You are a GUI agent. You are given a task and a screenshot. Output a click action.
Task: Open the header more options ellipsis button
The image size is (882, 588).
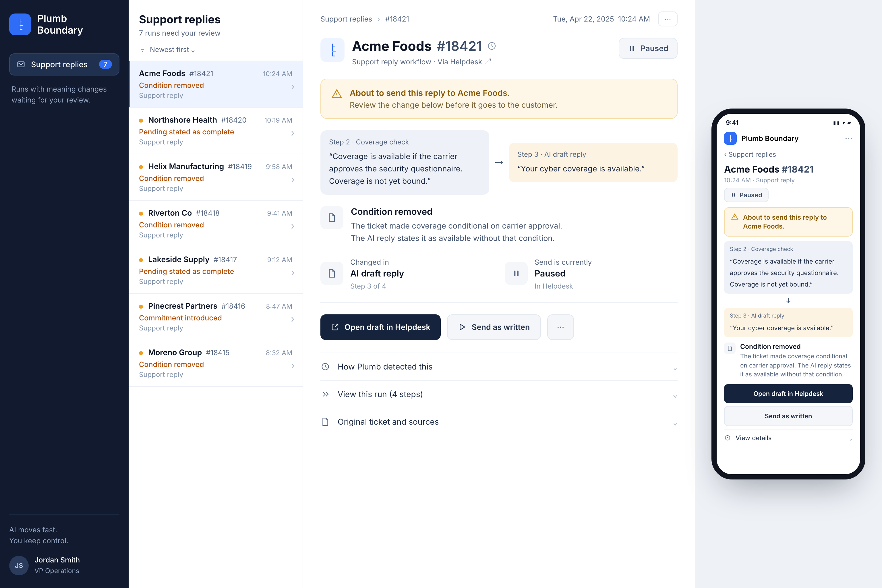[668, 19]
